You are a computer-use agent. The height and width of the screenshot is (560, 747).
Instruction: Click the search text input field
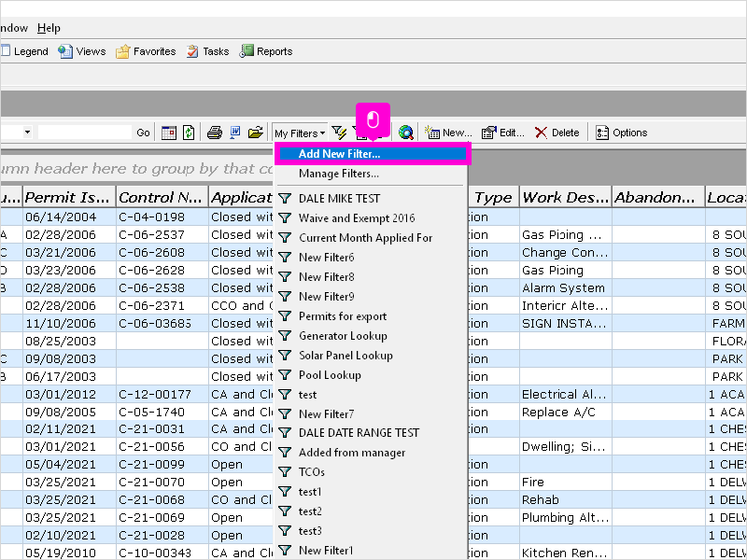pyautogui.click(x=85, y=133)
